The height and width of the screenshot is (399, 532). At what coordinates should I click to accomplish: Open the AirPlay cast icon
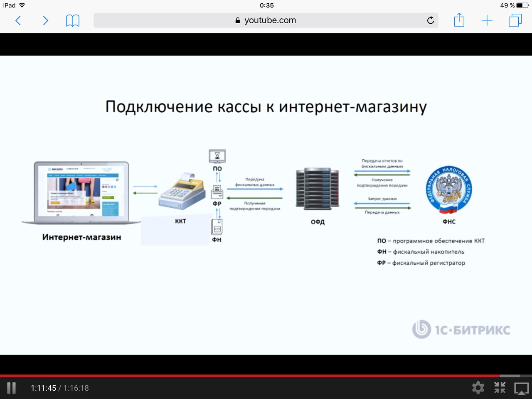click(x=521, y=389)
